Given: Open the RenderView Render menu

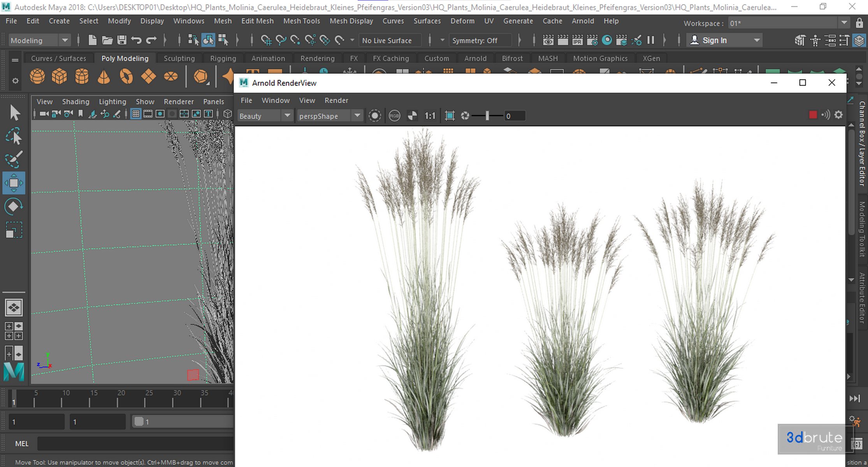Looking at the screenshot, I should 336,100.
